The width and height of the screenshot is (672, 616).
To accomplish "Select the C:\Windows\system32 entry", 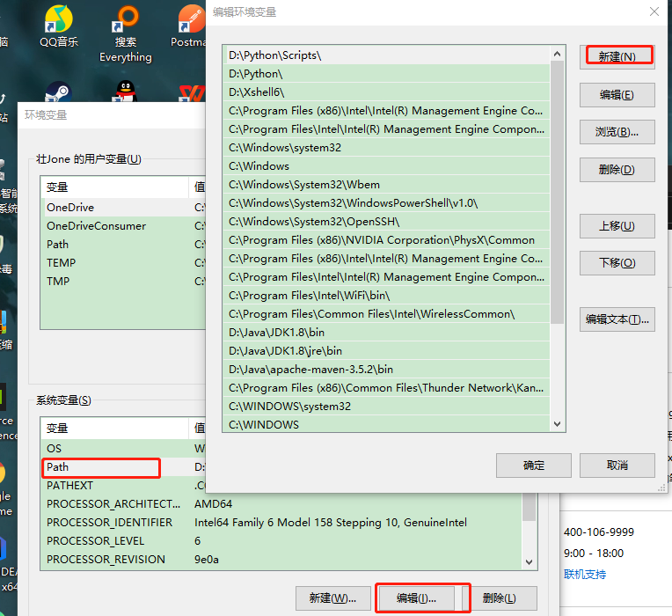I will point(386,148).
